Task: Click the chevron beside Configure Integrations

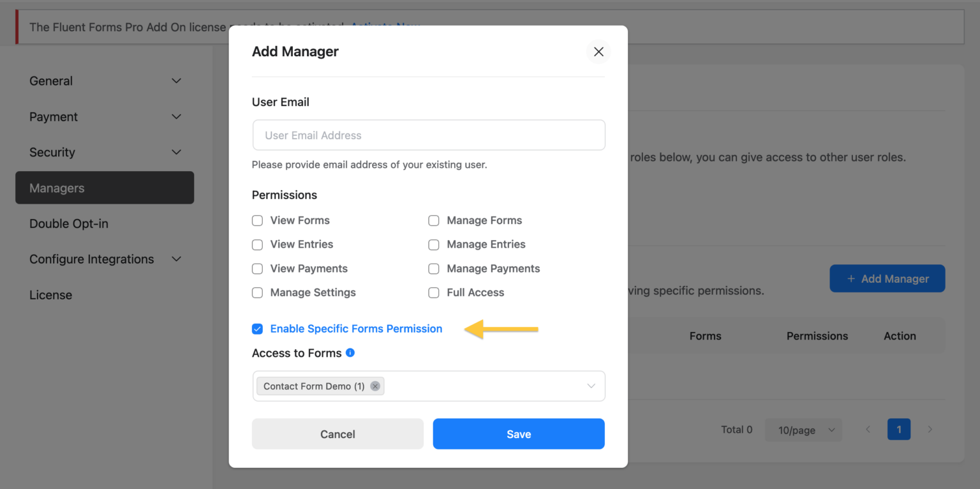Action: (176, 259)
